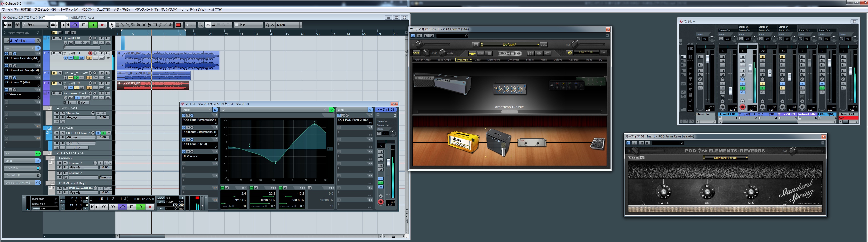
Task: Open the チャンネル section in the inspector
Action: click(x=22, y=168)
